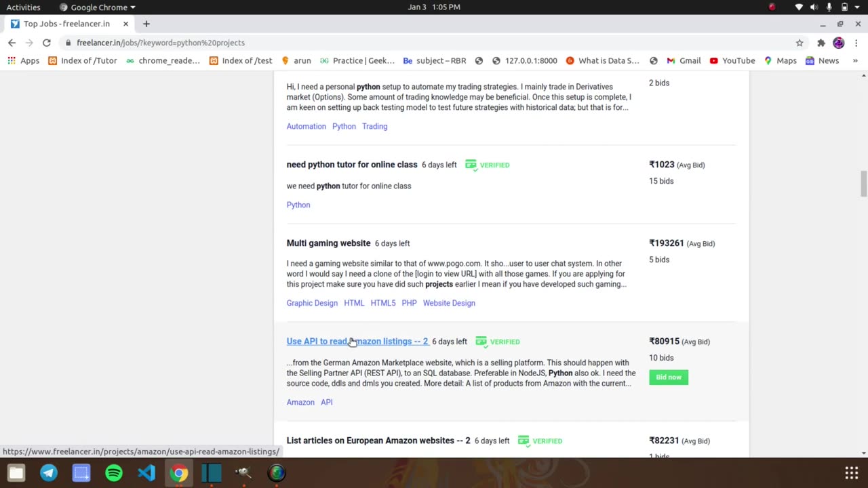
Task: Open the Practice | Geek... bookmark
Action: pyautogui.click(x=357, y=60)
